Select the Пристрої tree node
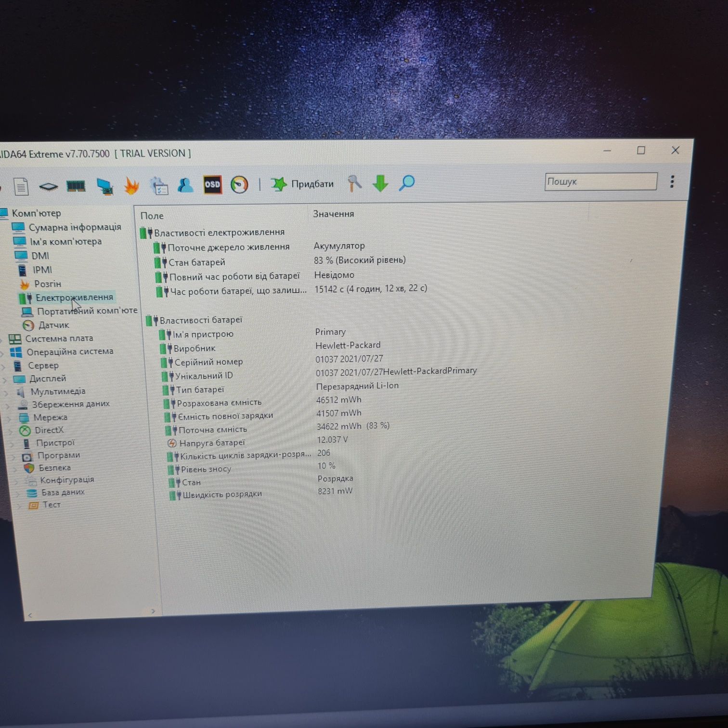This screenshot has width=728, height=728. click(x=48, y=442)
